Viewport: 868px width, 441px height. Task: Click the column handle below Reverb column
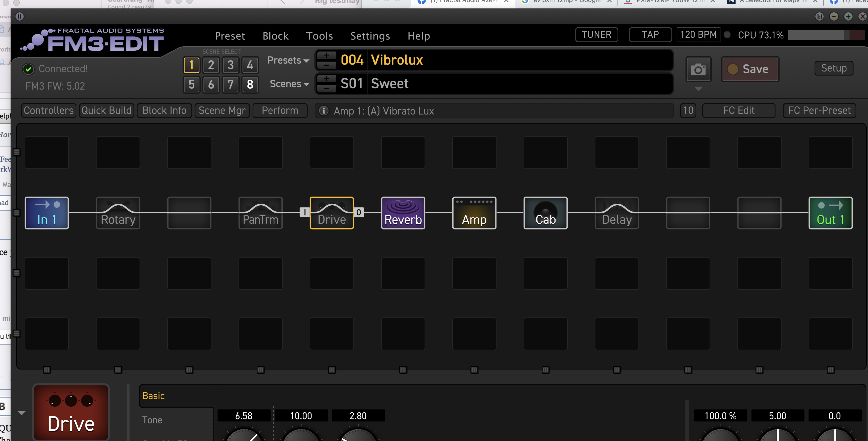(x=403, y=370)
